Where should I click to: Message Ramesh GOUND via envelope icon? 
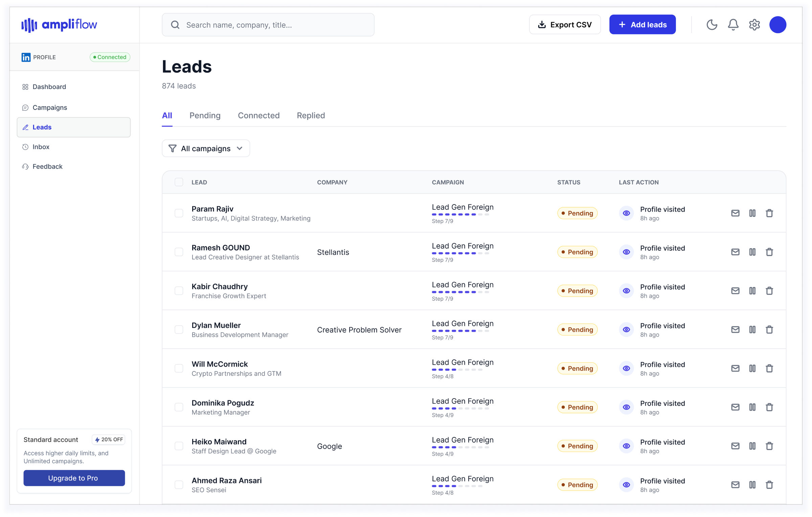pos(735,252)
